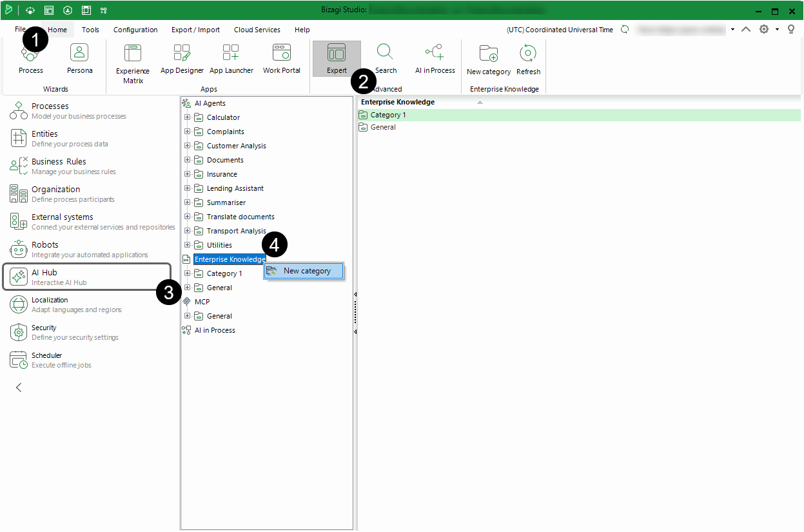The width and height of the screenshot is (804, 532).
Task: Expand the Lending Assistant node
Action: coord(188,188)
